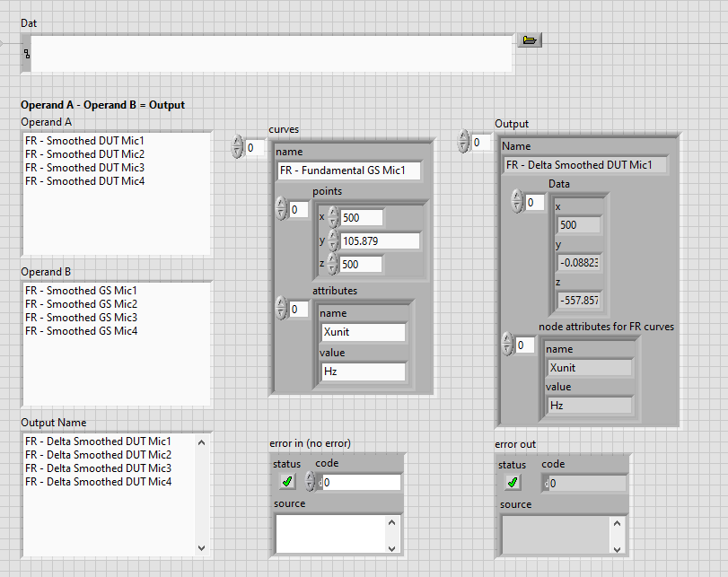Click the node attributes index stepper
The width and height of the screenshot is (728, 577).
coord(507,345)
